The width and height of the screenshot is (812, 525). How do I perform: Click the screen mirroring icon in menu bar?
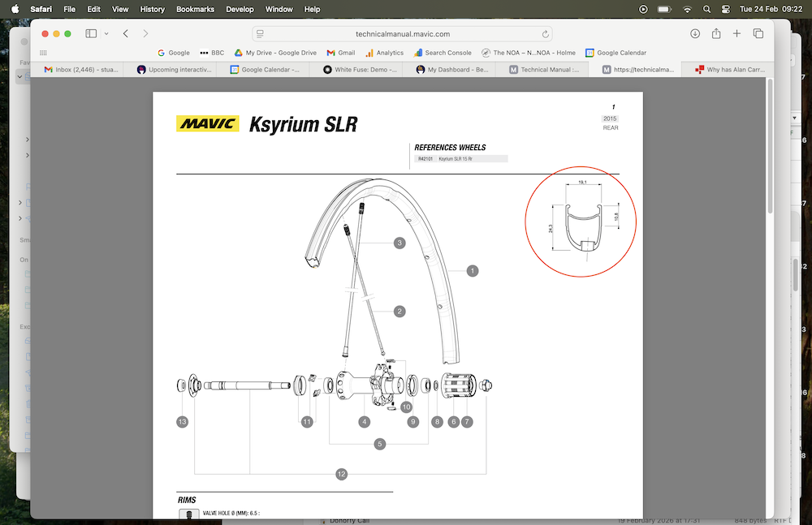click(642, 9)
